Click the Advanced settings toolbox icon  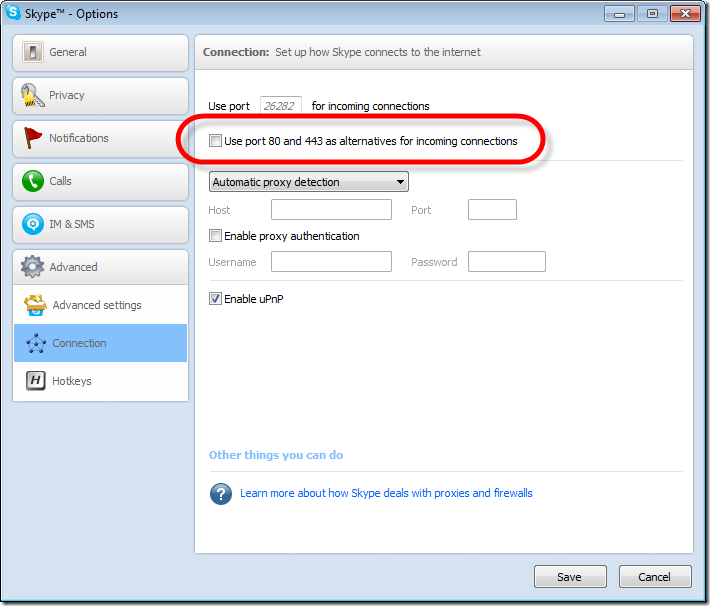[x=35, y=305]
